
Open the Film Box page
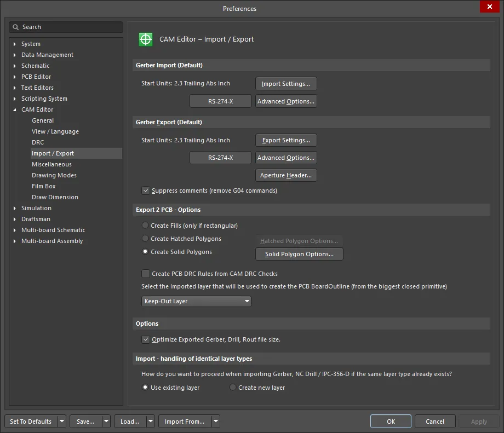coord(44,186)
